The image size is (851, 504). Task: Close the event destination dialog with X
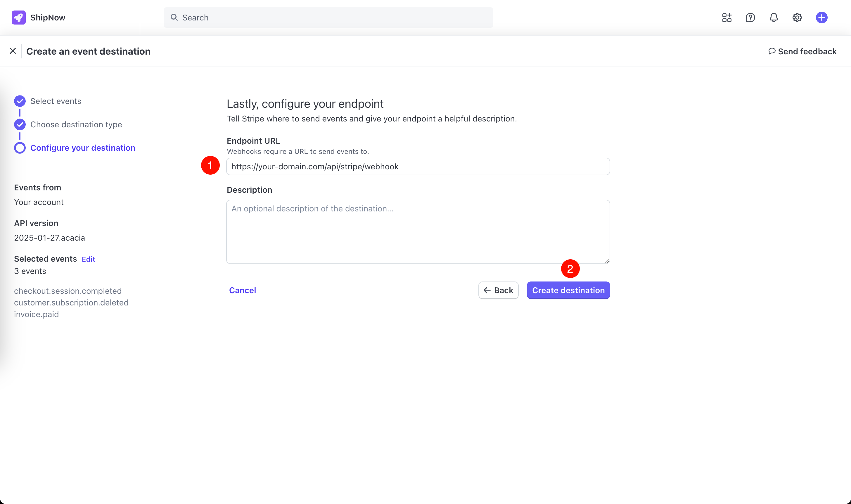[13, 51]
